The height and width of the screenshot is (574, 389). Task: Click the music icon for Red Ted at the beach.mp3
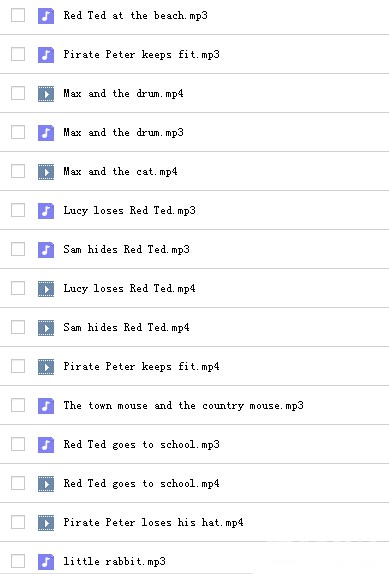pos(46,16)
